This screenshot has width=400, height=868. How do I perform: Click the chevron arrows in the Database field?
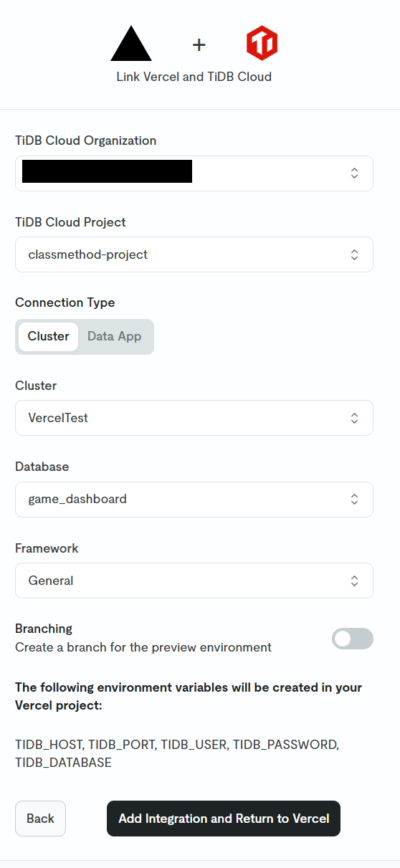coord(354,499)
